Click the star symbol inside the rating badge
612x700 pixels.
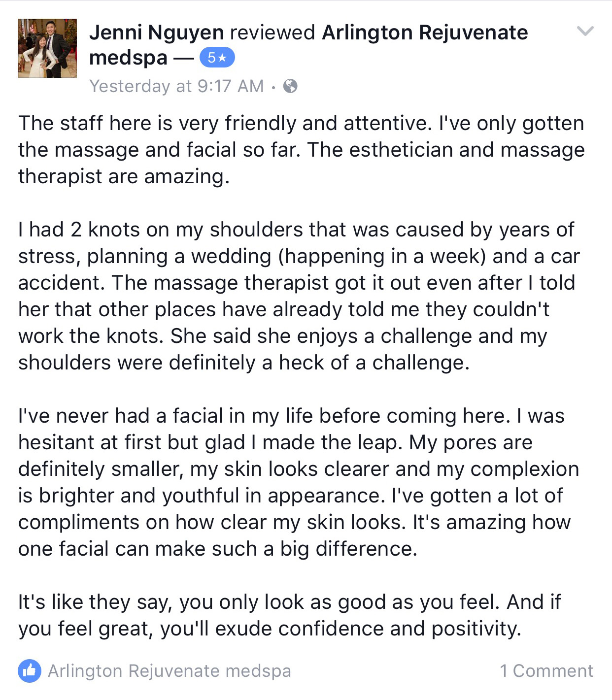[x=223, y=58]
